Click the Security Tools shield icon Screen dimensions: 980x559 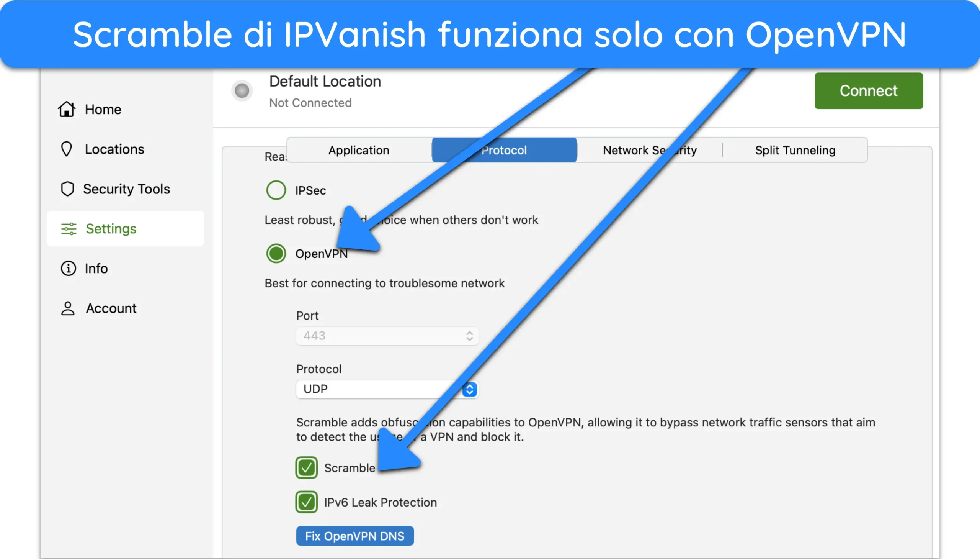point(67,189)
